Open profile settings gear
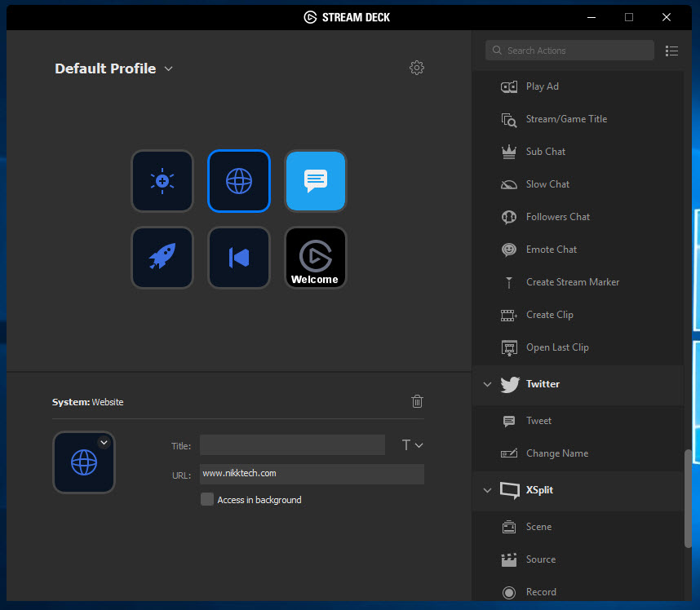The height and width of the screenshot is (610, 700). pos(417,68)
